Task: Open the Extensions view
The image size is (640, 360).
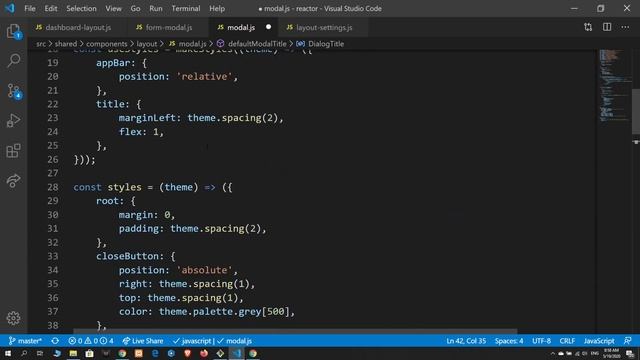Action: [13, 151]
